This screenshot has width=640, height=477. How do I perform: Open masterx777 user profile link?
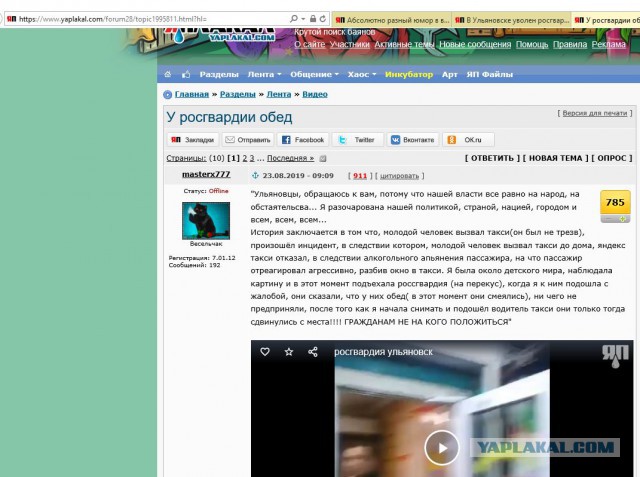pos(206,174)
